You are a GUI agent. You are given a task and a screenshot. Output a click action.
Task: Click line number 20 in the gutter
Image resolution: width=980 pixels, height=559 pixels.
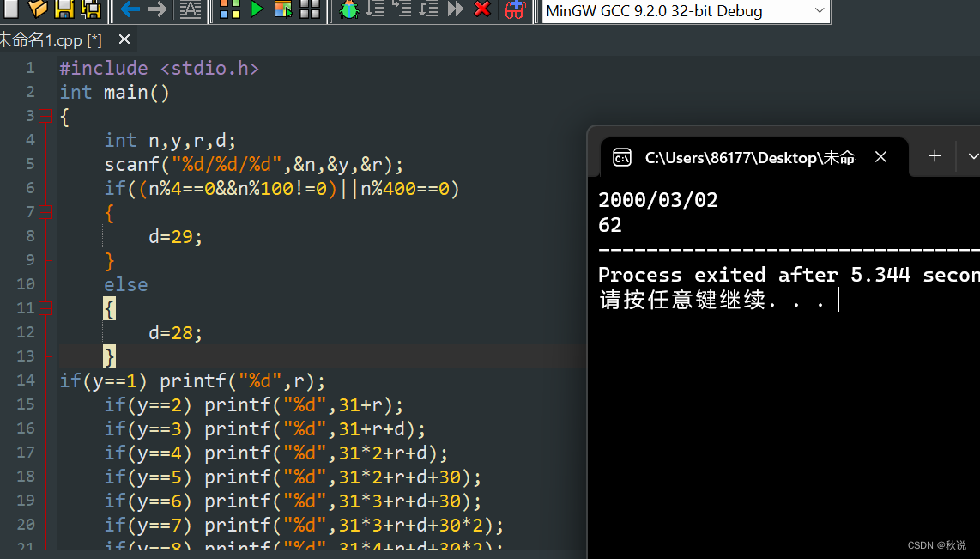[26, 525]
